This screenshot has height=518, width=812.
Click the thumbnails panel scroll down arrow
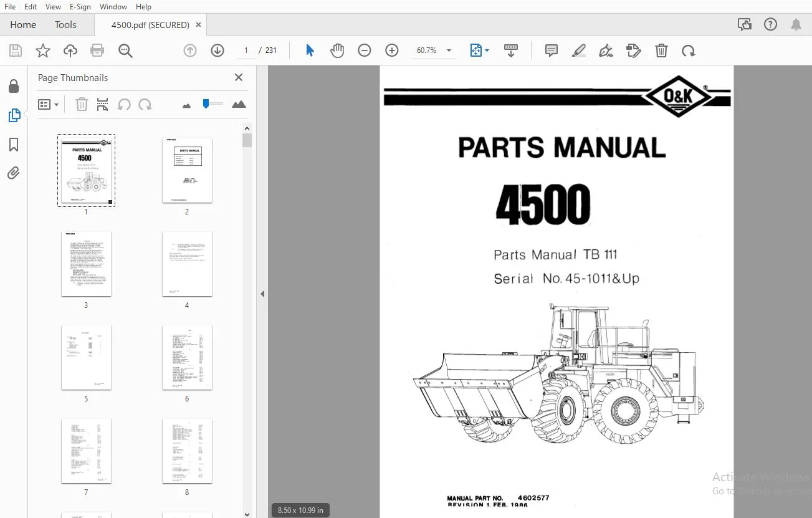[x=247, y=514]
